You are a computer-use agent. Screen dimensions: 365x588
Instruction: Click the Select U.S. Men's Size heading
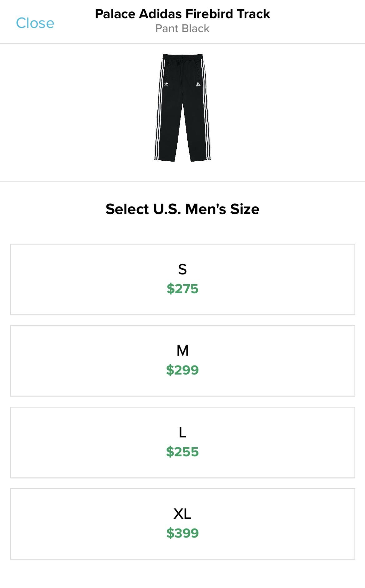tap(182, 209)
